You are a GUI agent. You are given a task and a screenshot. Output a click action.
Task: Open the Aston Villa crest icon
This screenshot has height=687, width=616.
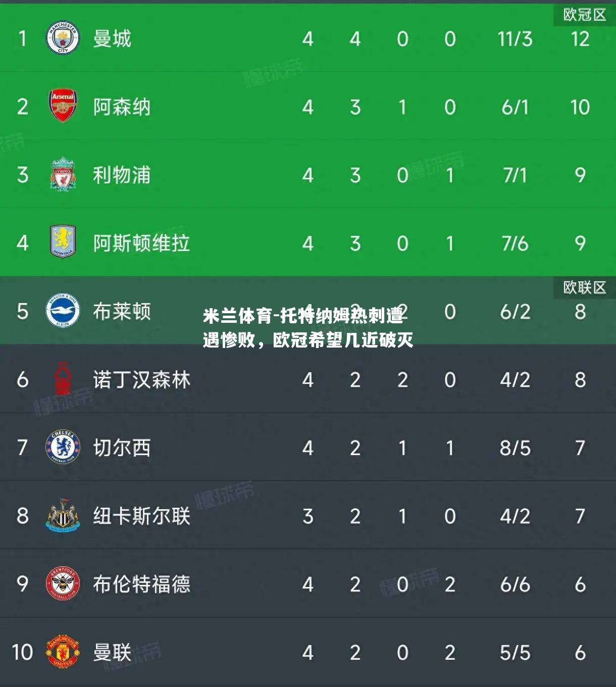pyautogui.click(x=63, y=242)
